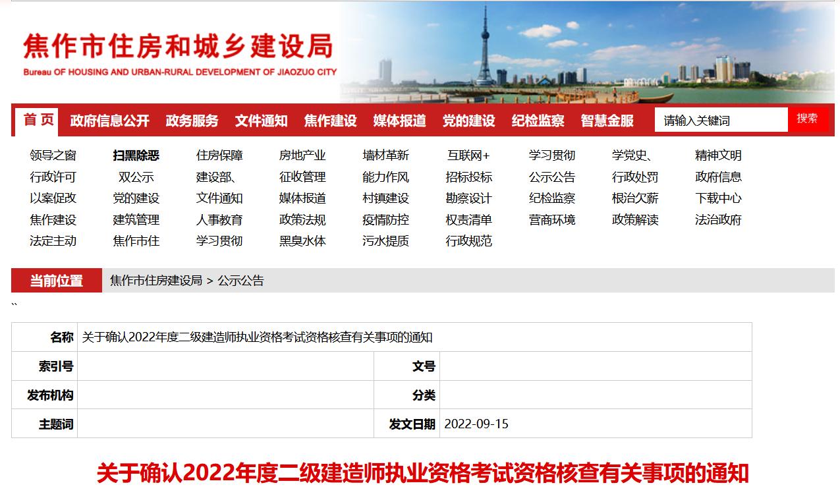This screenshot has height=504, width=840.
Task: Visit the 黑臭水体 link
Action: point(302,241)
